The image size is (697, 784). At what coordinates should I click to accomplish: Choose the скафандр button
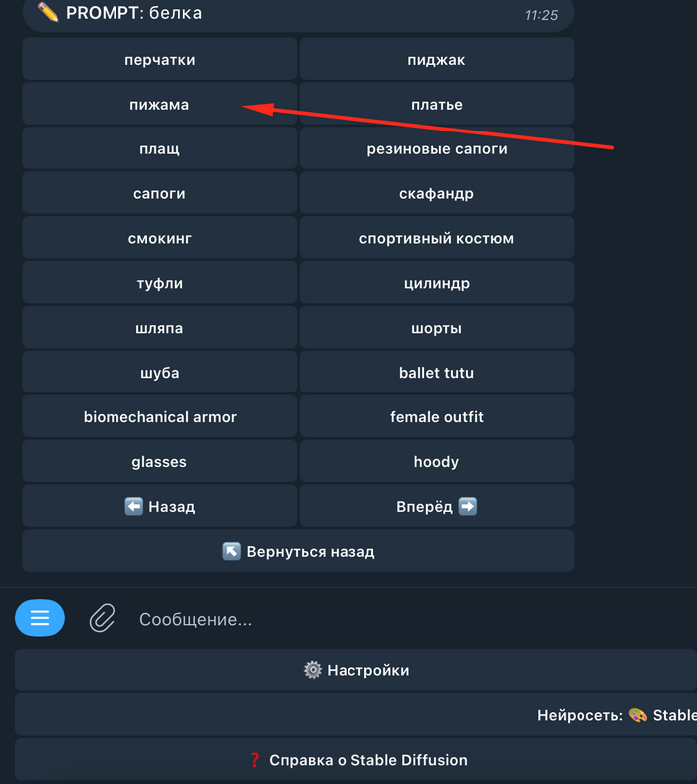pyautogui.click(x=436, y=193)
